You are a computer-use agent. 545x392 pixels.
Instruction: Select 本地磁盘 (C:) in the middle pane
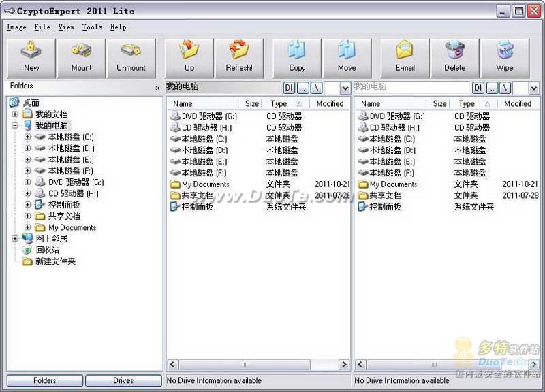204,139
